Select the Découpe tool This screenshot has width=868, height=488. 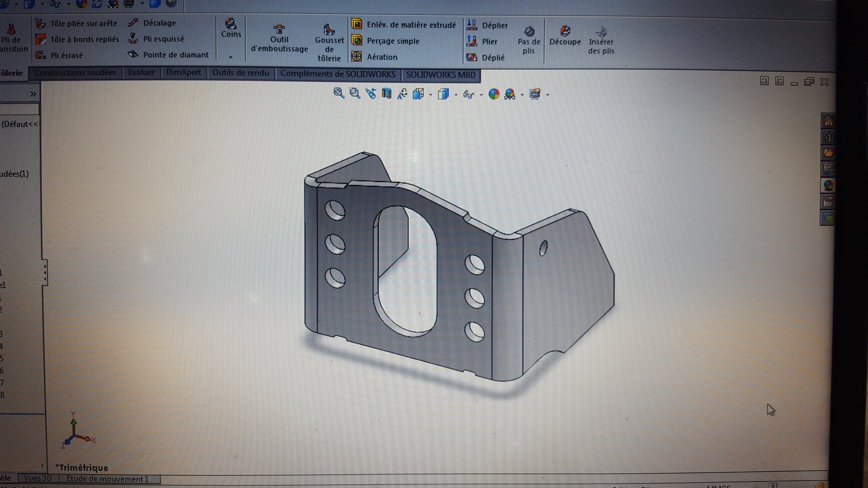click(x=565, y=36)
